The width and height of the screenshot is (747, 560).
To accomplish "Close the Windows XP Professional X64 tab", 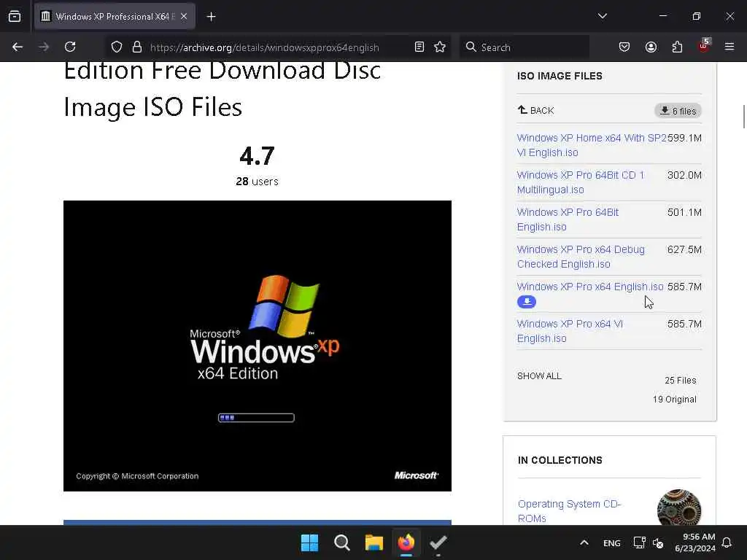I will [184, 16].
